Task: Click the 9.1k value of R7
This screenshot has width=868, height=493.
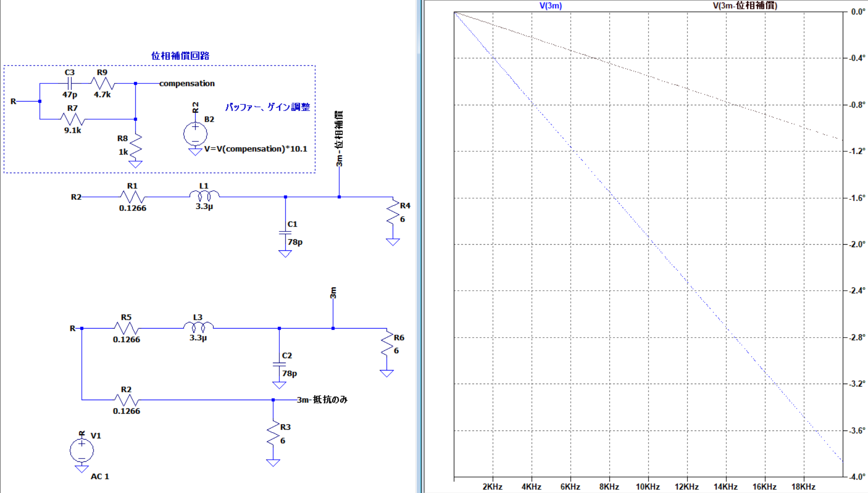Action: (x=72, y=130)
